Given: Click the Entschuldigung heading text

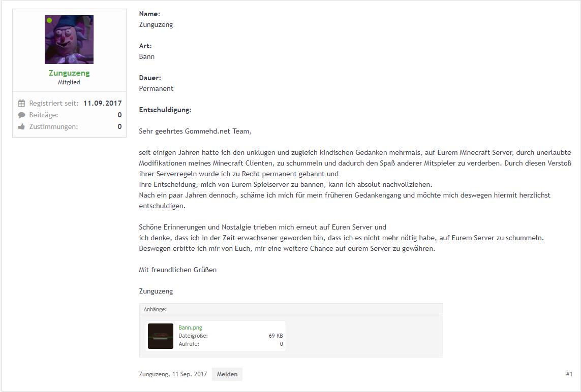Looking at the screenshot, I should pos(165,110).
